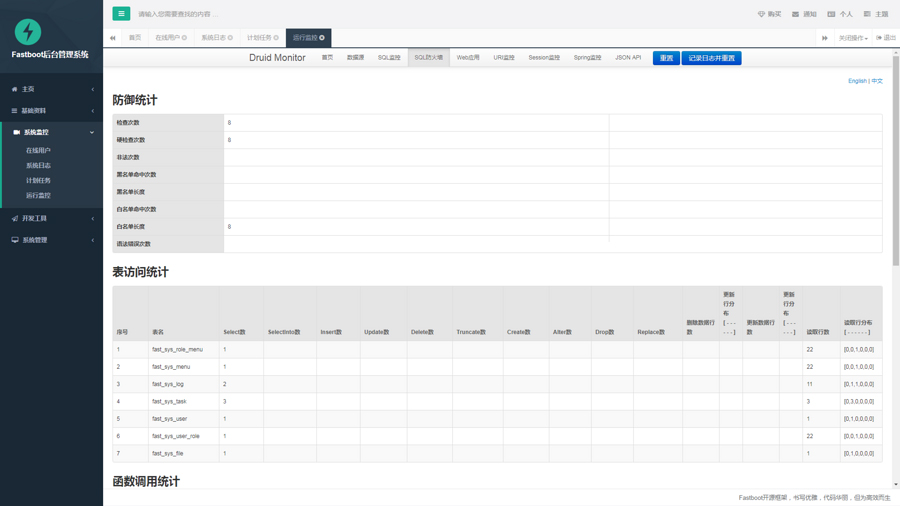
Task: Click the vertical scrollbar thumb
Action: click(895, 161)
